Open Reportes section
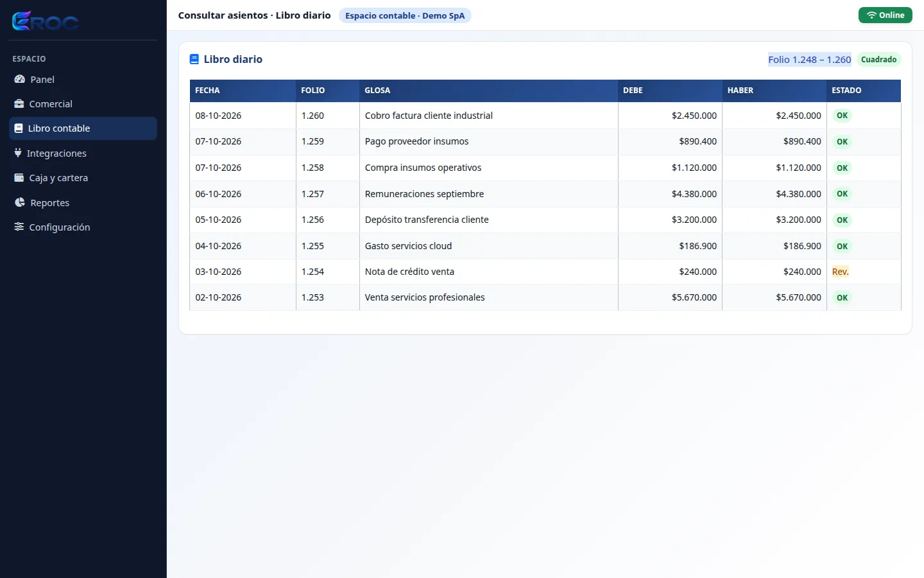The height and width of the screenshot is (578, 924). (83, 202)
